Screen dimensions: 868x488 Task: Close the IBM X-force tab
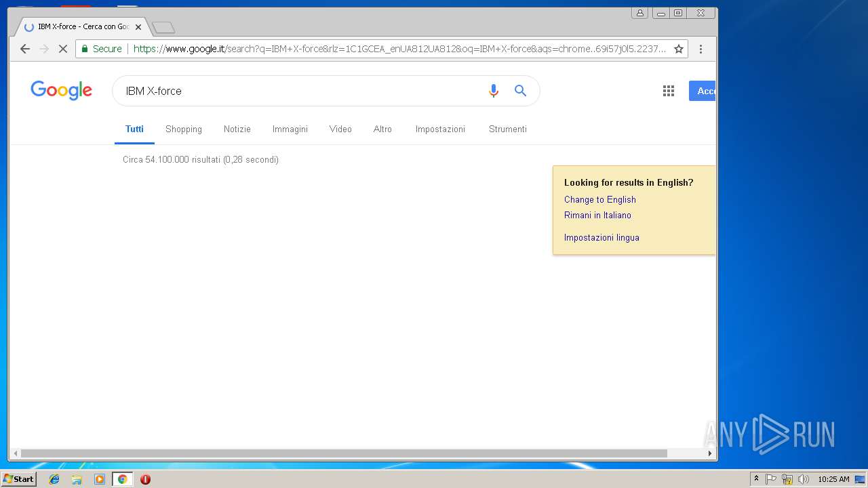coord(138,27)
